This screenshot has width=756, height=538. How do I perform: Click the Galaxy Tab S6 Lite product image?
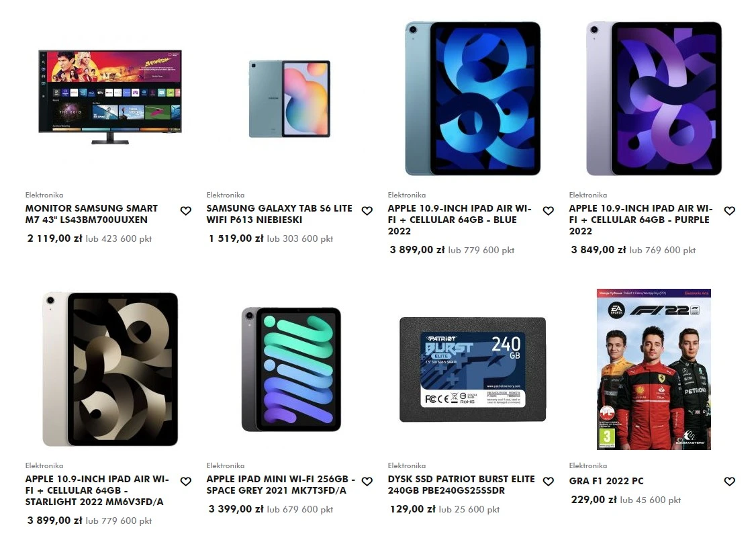tap(290, 99)
